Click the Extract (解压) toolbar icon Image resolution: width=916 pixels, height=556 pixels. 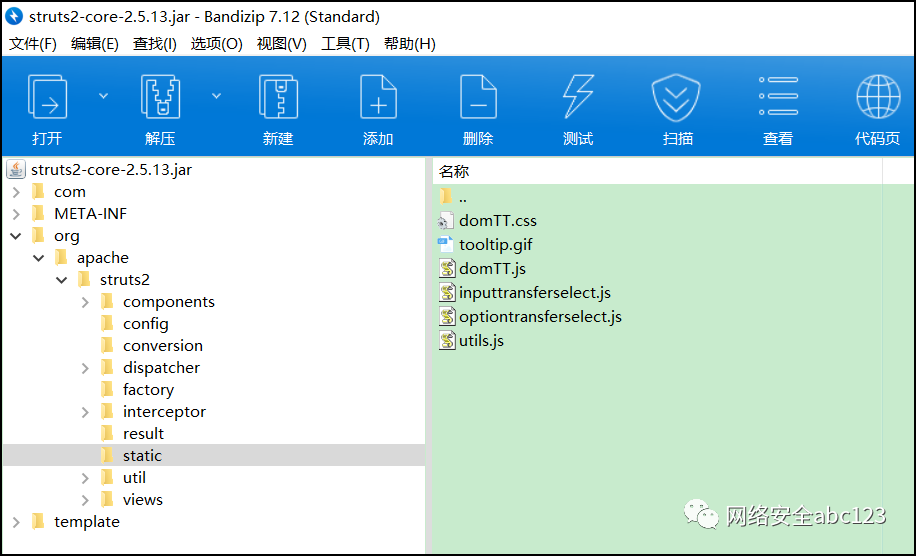(160, 97)
